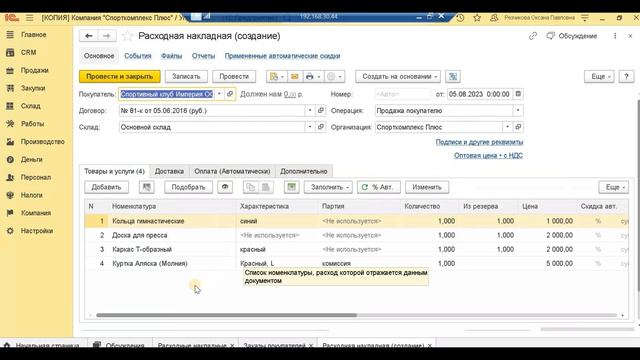The height and width of the screenshot is (360, 640).
Task: Expand the Организация dropdown
Action: pyautogui.click(x=507, y=127)
